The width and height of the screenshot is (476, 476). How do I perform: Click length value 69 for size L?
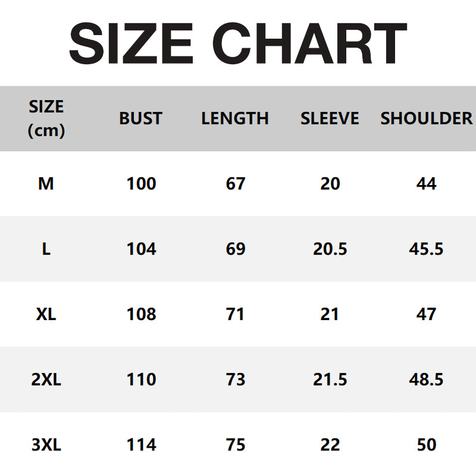coord(236,249)
